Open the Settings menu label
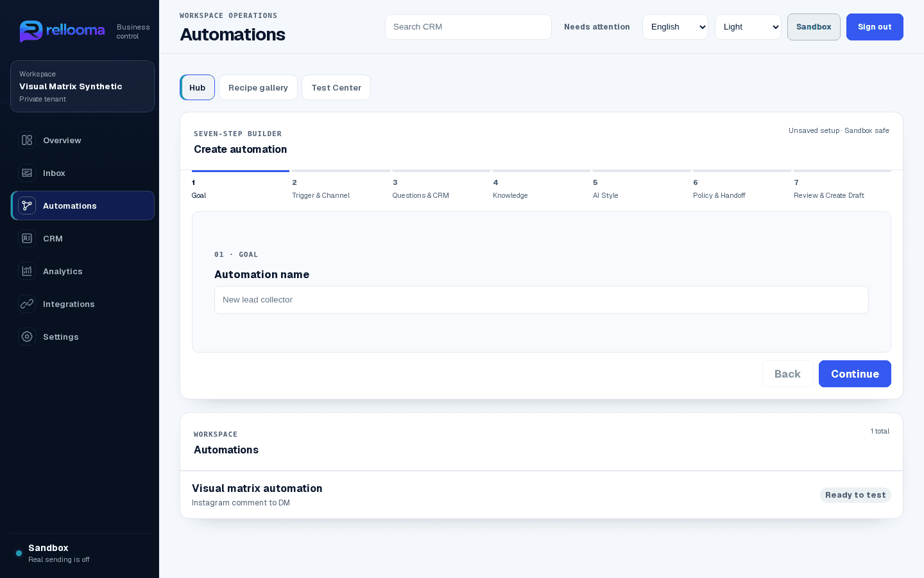This screenshot has width=924, height=578. click(x=61, y=337)
